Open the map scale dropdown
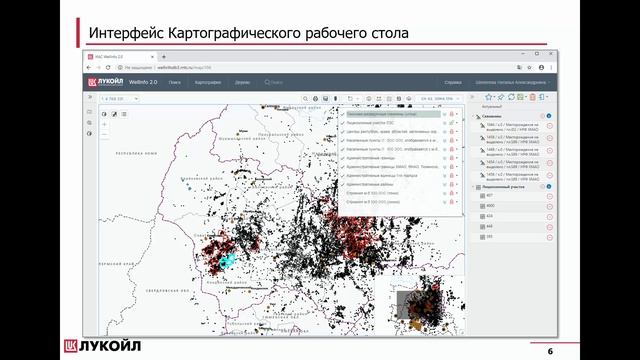 coord(120,99)
